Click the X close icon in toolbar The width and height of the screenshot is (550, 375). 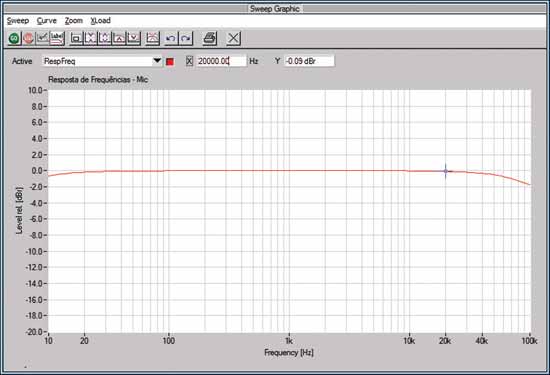[x=234, y=38]
